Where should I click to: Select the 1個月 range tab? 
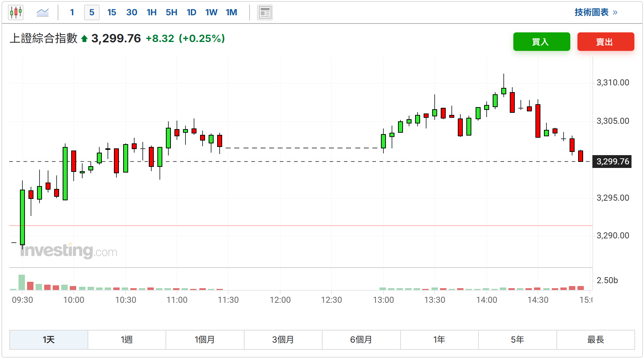[205, 340]
